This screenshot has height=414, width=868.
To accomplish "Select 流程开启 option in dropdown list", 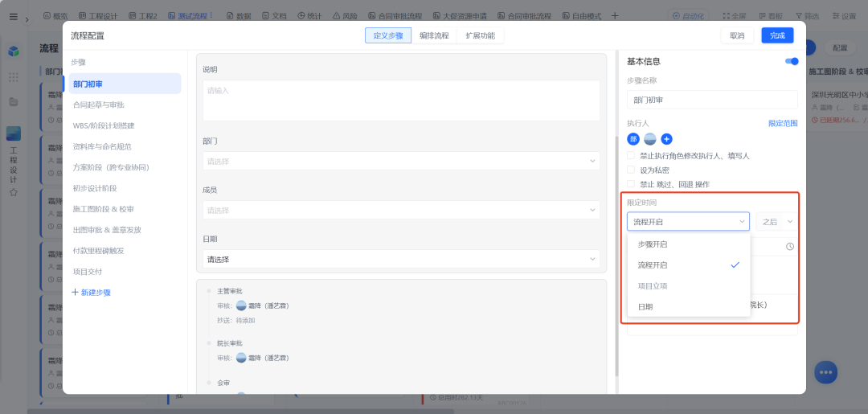I will pyautogui.click(x=689, y=265).
